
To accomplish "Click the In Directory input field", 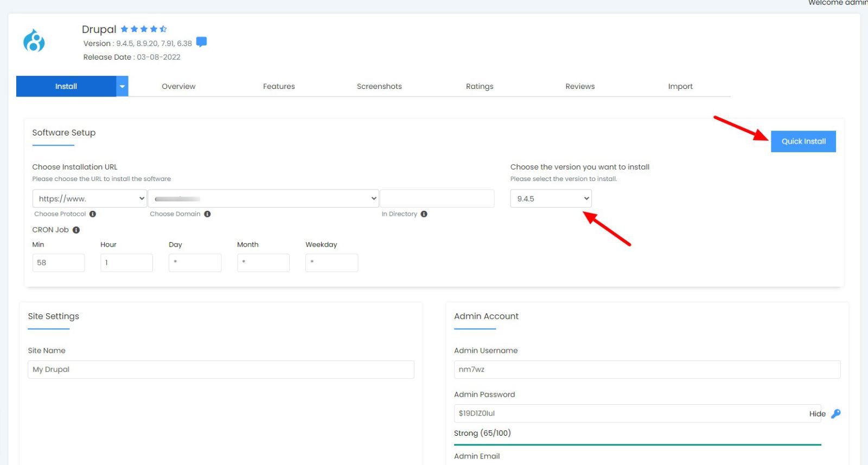I will coord(437,198).
